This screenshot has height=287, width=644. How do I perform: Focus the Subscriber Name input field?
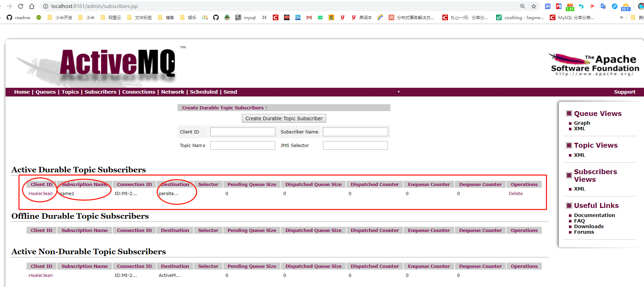(355, 132)
